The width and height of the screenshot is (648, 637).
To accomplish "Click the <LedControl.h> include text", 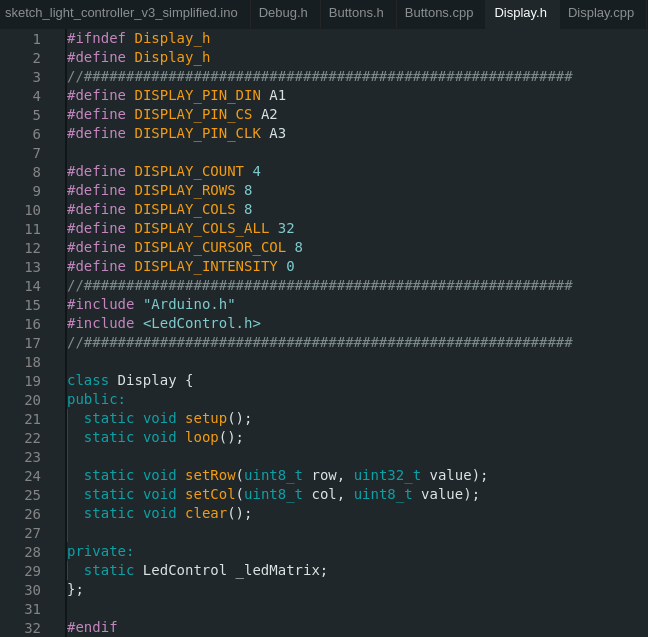I will [201, 323].
